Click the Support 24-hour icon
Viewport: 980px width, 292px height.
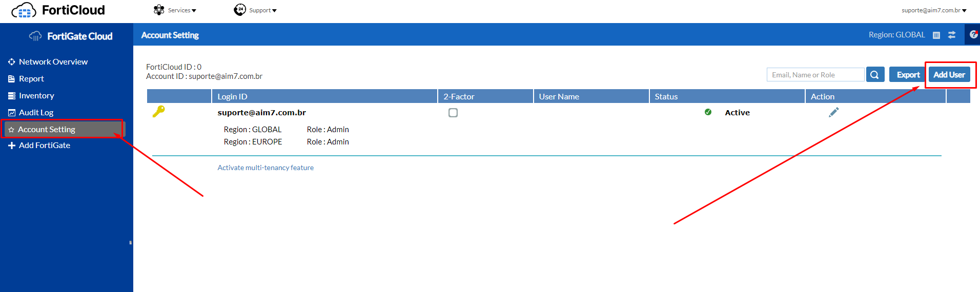tap(240, 10)
